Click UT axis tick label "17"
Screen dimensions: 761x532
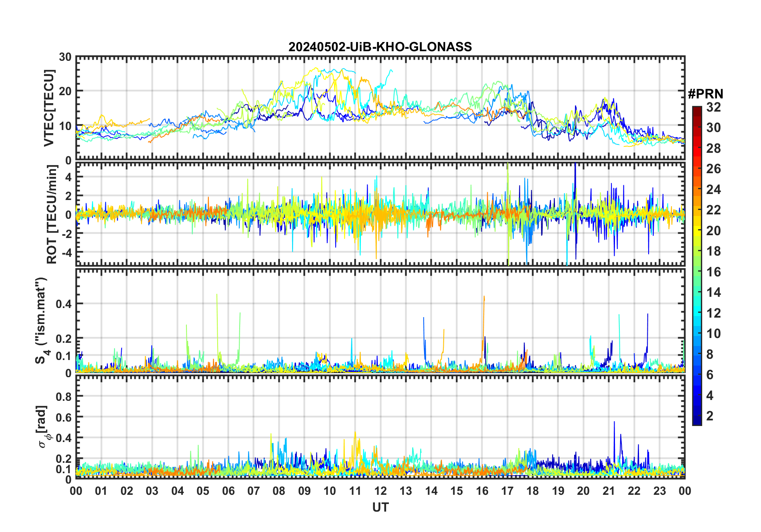(507, 491)
